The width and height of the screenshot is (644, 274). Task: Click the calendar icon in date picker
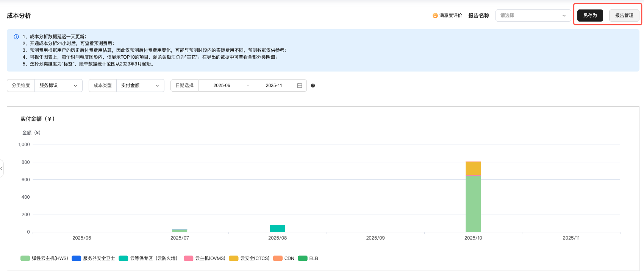pos(299,86)
